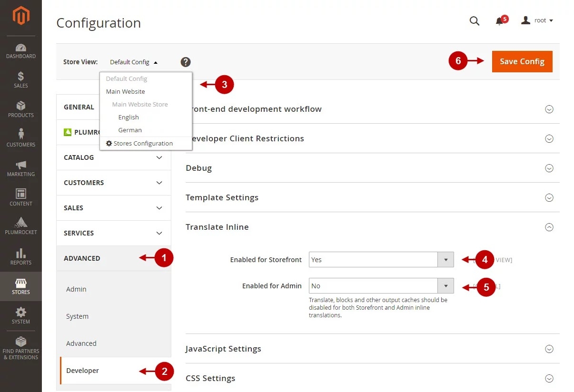Collapse the Advanced configuration section
This screenshot has height=392, width=574.
click(x=114, y=258)
